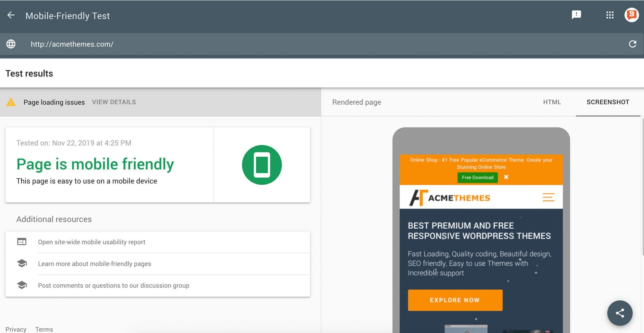Click the back arrow icon

11,15
